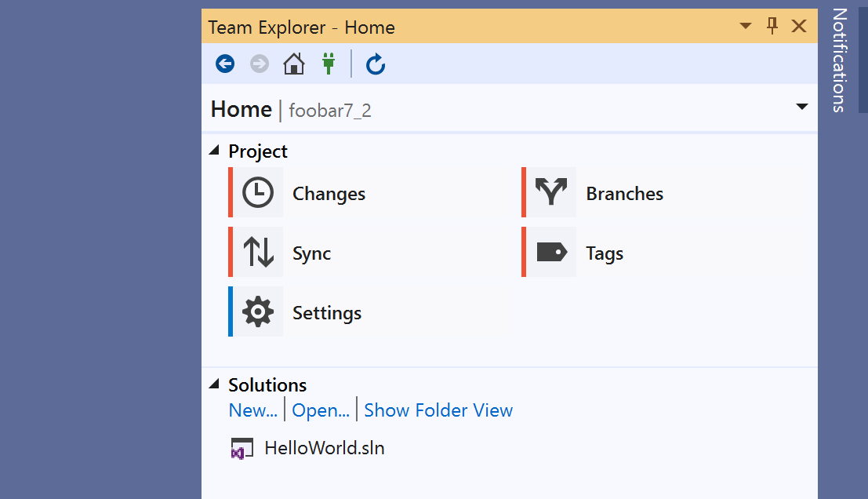Open the Tags page
The image size is (868, 499).
tap(605, 253)
